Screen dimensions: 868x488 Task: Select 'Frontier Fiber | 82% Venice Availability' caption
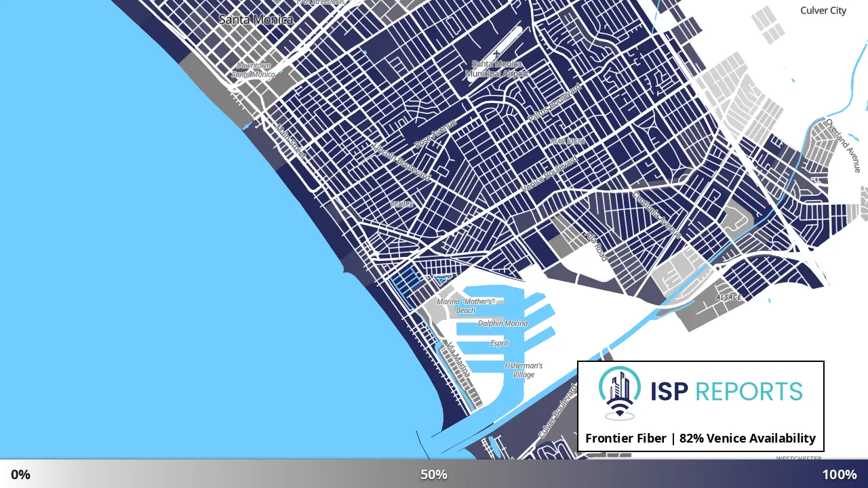coord(701,439)
